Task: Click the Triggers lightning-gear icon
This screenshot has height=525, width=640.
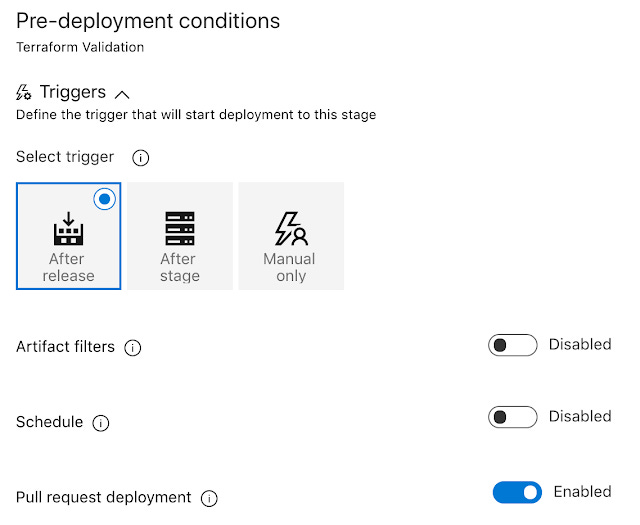Action: [24, 92]
